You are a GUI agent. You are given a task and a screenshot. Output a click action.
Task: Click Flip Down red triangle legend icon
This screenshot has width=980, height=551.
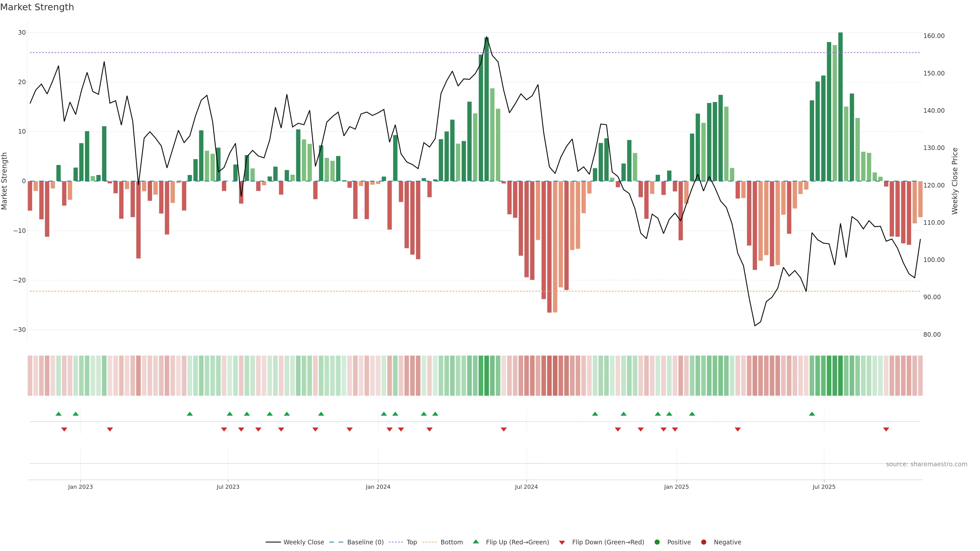point(562,543)
